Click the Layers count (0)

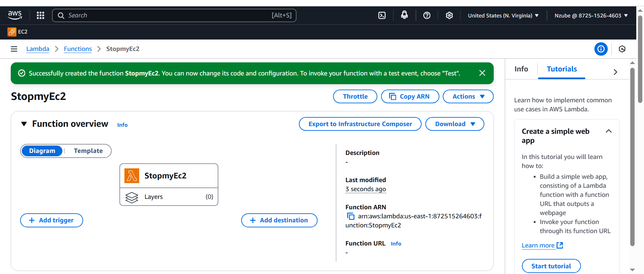coord(209,197)
